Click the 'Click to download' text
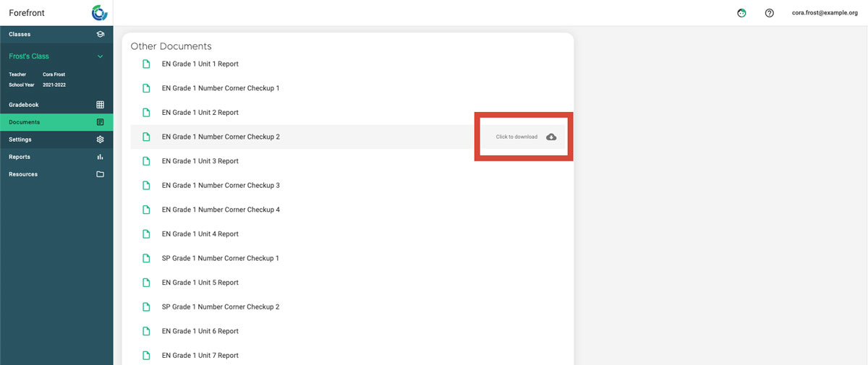 coord(516,137)
